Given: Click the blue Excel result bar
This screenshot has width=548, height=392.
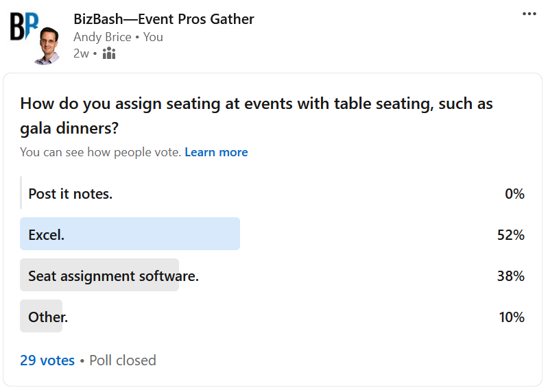Looking at the screenshot, I should (x=130, y=234).
